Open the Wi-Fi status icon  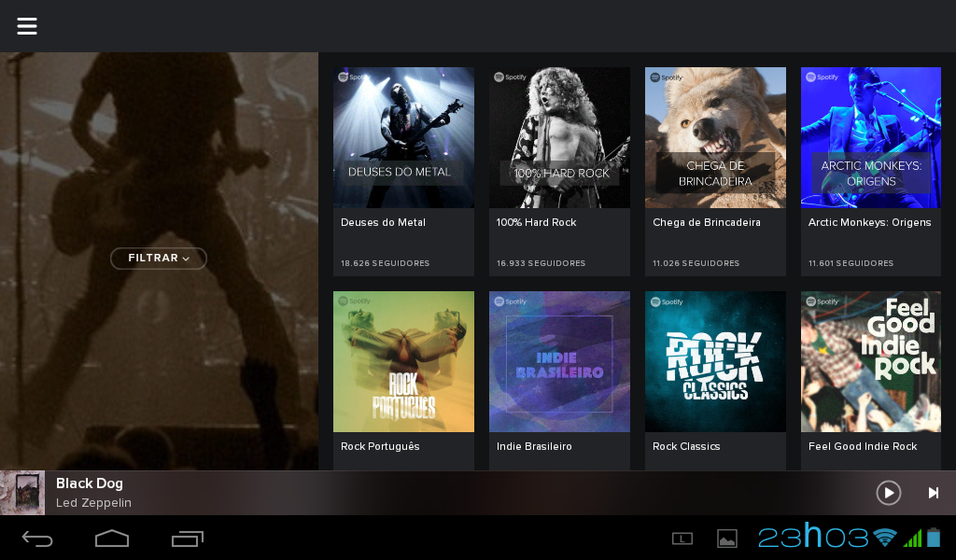[885, 538]
